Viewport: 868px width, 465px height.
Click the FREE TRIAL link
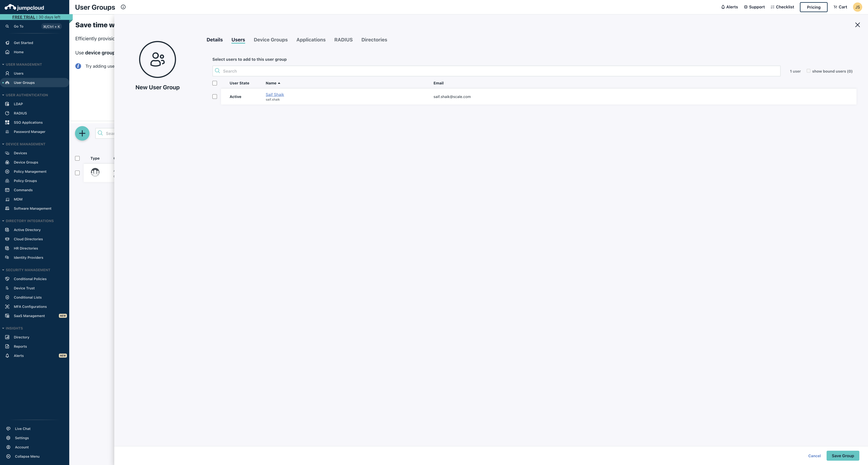(24, 17)
